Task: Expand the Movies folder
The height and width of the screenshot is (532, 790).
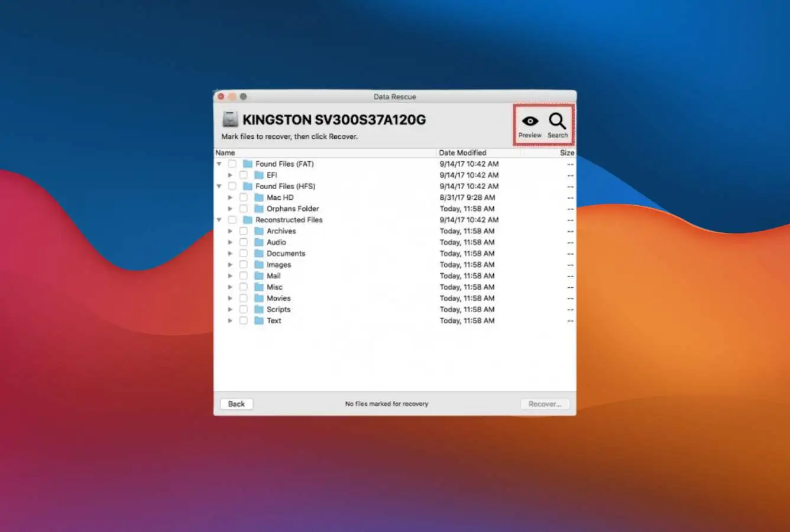Action: point(231,299)
